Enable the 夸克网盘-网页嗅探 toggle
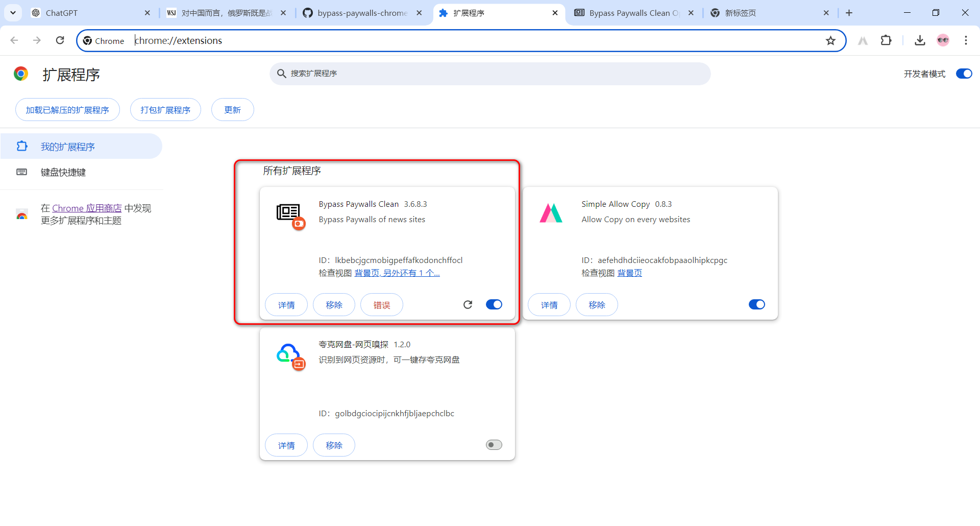This screenshot has height=526, width=980. (x=494, y=445)
